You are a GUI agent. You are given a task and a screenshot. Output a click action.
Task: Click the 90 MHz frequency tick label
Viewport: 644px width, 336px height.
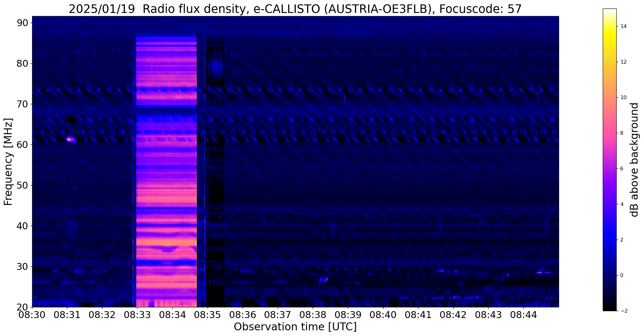click(x=23, y=23)
